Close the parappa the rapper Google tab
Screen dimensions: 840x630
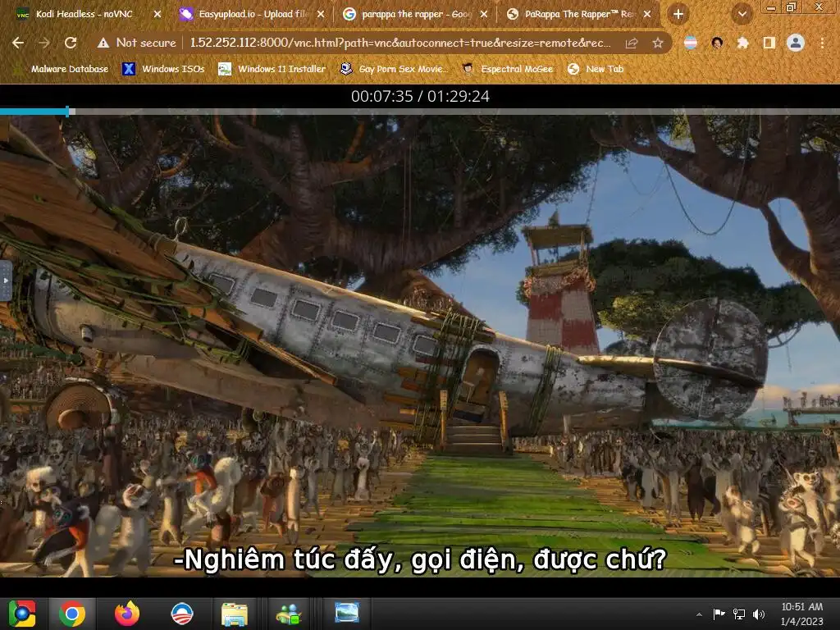point(484,14)
